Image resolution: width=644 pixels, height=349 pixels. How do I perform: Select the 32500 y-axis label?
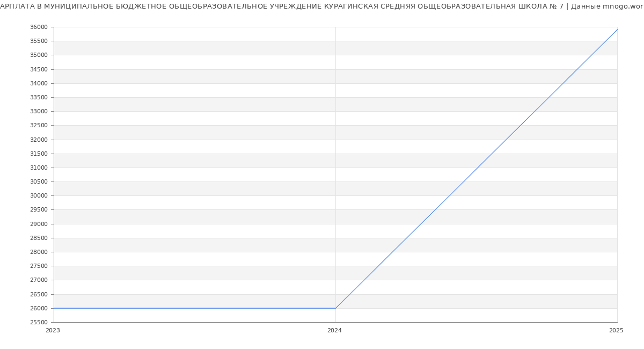coord(39,126)
